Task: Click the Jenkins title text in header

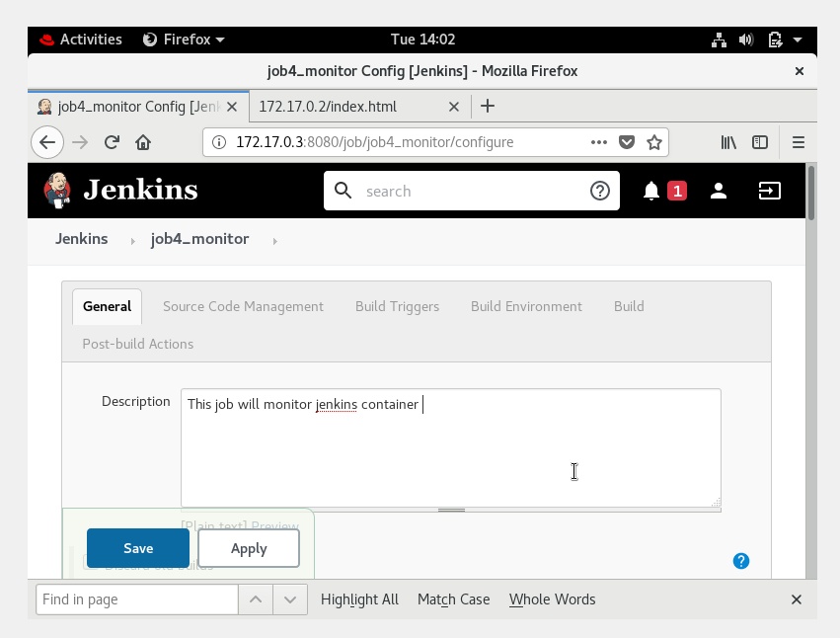Action: click(x=140, y=190)
